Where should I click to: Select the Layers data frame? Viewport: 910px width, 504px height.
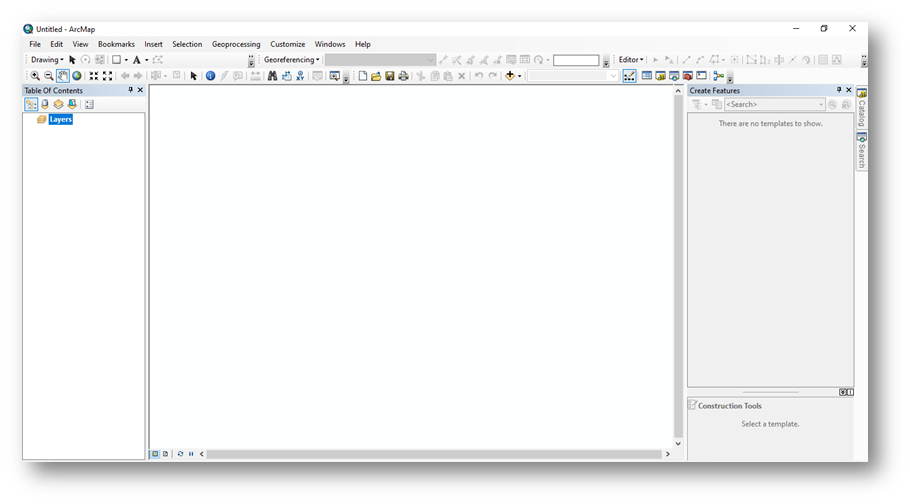[x=60, y=119]
